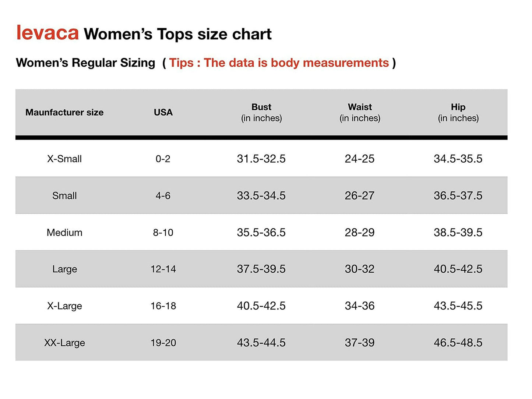Select bust measurement 31.5-32.5 cell
This screenshot has height=399, width=532.
[261, 159]
